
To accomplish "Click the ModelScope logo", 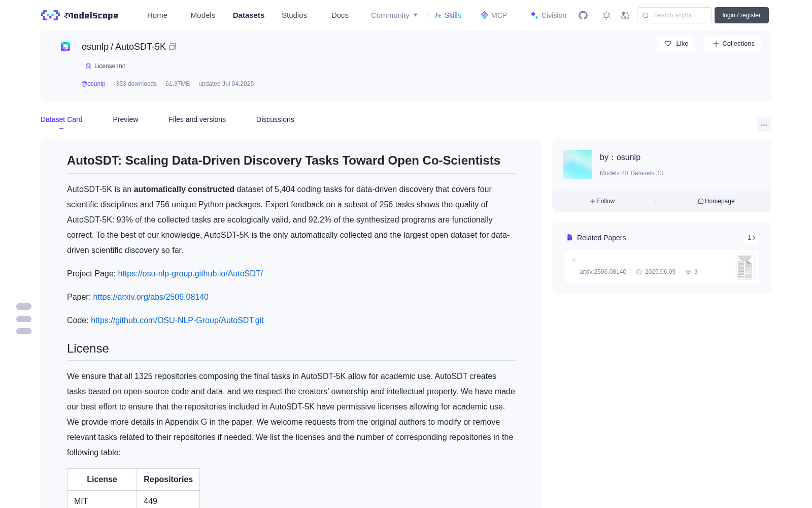I will pyautogui.click(x=80, y=15).
